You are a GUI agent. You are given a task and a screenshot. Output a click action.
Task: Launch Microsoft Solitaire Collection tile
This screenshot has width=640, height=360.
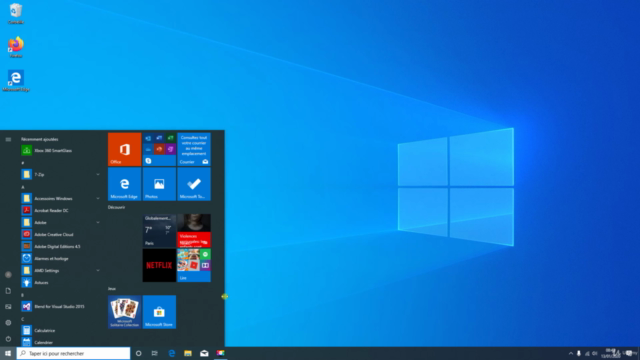coord(124,312)
